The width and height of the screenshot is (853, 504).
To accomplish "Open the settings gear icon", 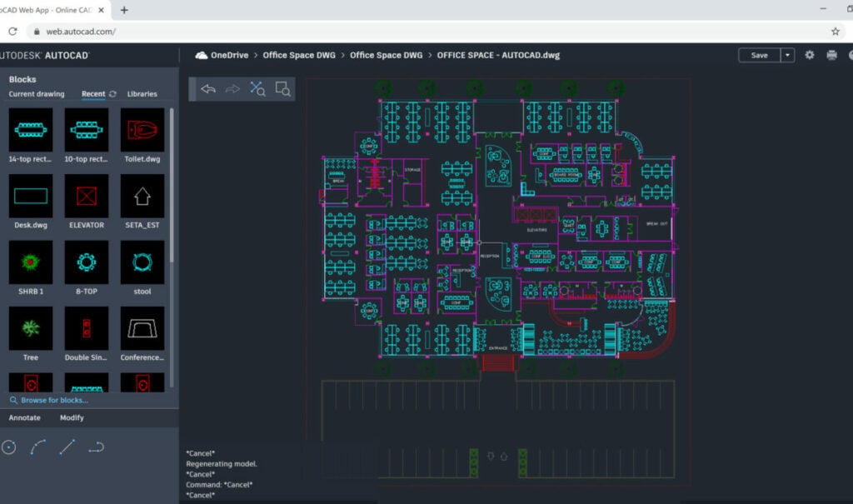I will click(x=809, y=54).
